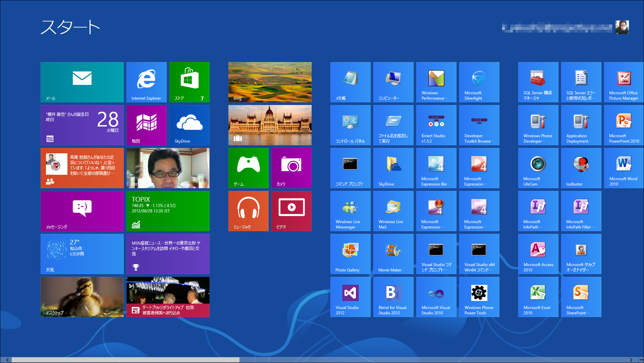
Task: Open the Bing tile
Action: tap(270, 82)
